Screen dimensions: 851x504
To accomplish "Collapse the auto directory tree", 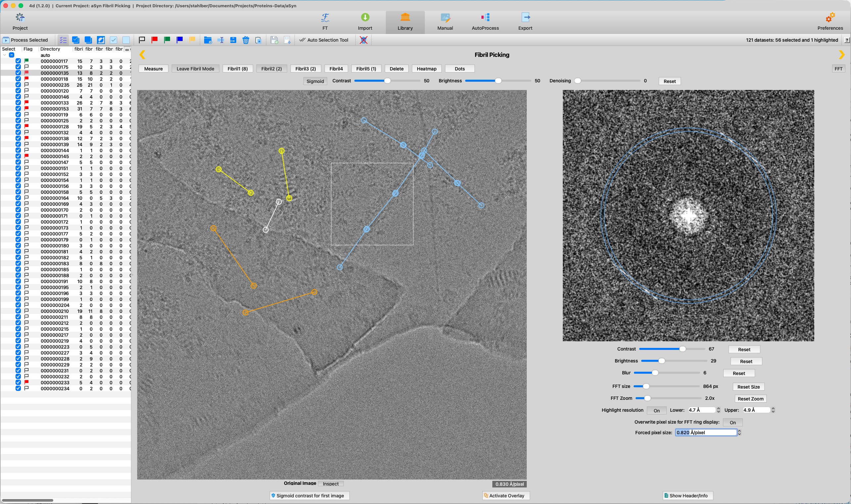I will point(4,55).
